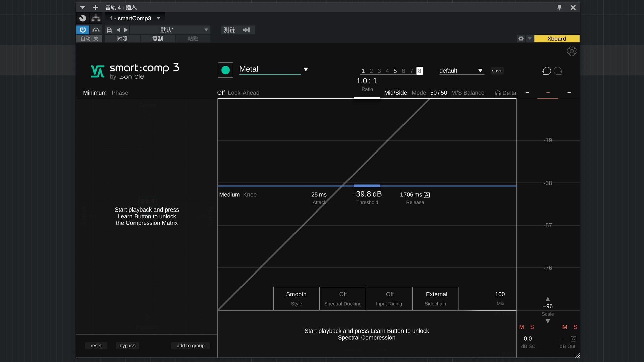
Task: Click the green Learn button
Action: (225, 70)
